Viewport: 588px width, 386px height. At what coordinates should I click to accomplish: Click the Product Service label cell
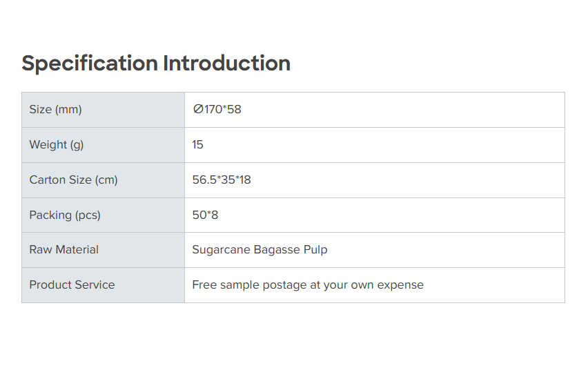tap(72, 285)
